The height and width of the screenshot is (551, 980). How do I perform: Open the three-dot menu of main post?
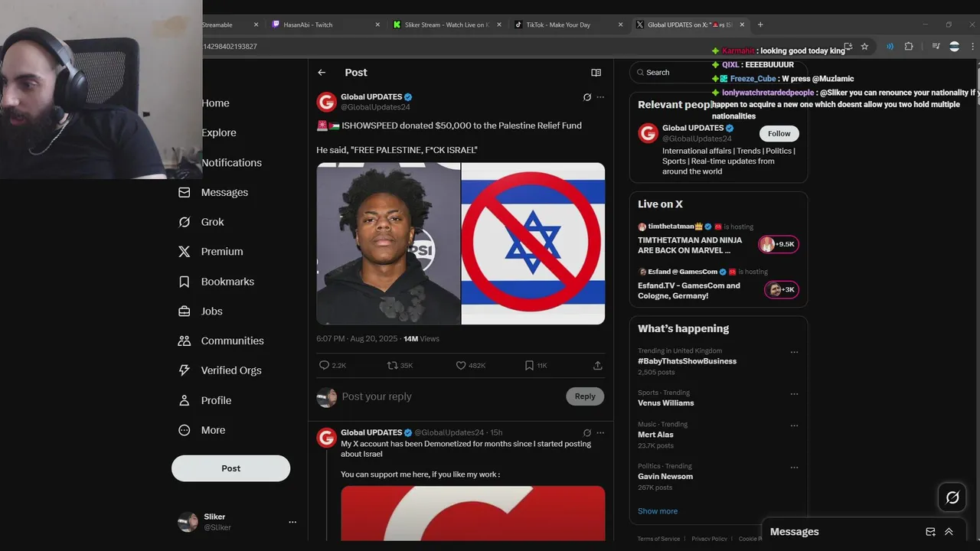[600, 97]
